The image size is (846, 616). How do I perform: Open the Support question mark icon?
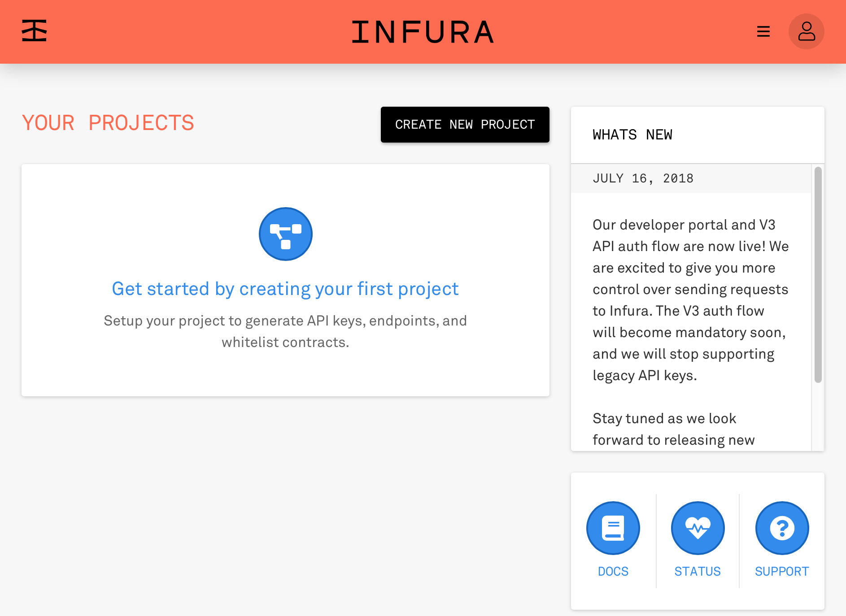click(x=782, y=528)
